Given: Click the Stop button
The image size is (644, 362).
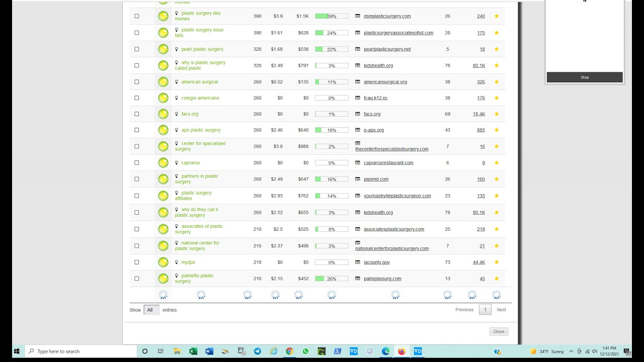Looking at the screenshot, I should [x=585, y=77].
